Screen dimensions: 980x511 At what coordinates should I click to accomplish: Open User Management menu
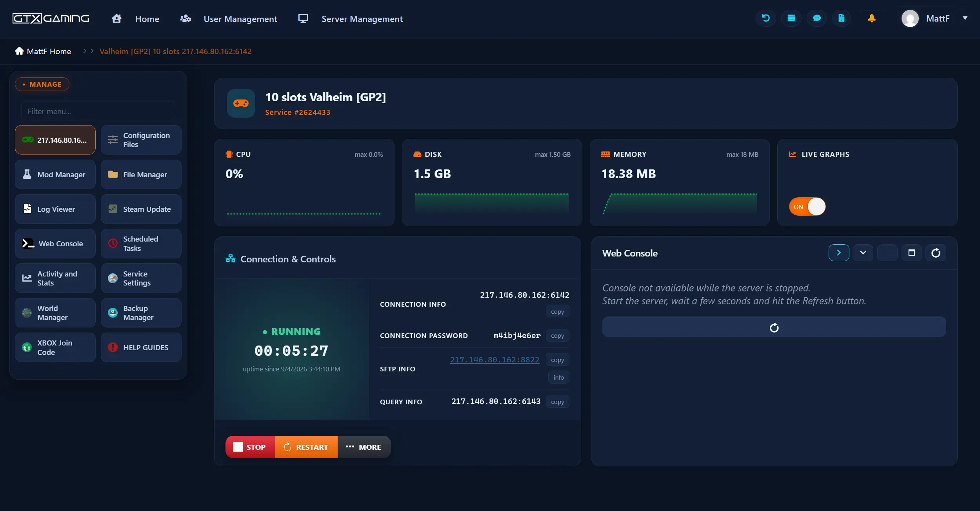229,19
